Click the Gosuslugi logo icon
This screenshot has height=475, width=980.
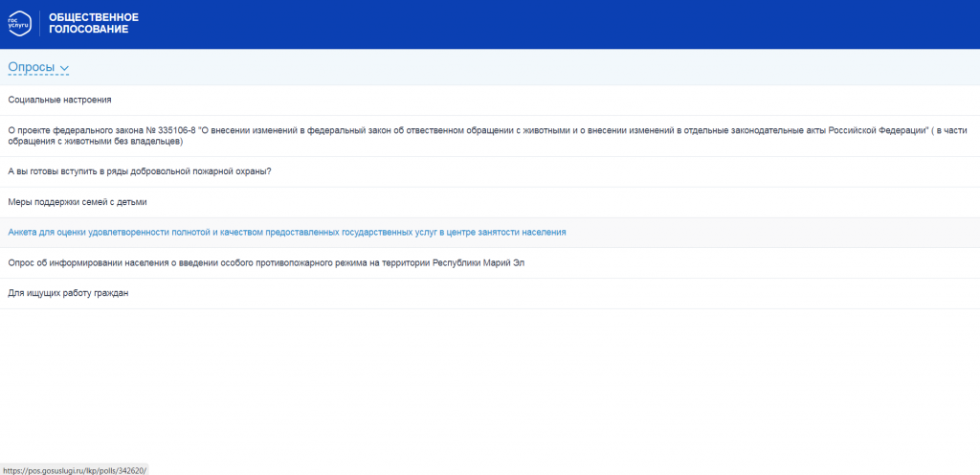(19, 23)
